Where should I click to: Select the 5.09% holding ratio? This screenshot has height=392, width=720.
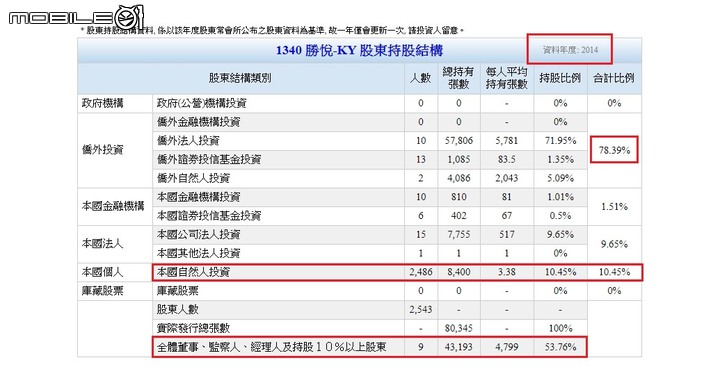(560, 179)
